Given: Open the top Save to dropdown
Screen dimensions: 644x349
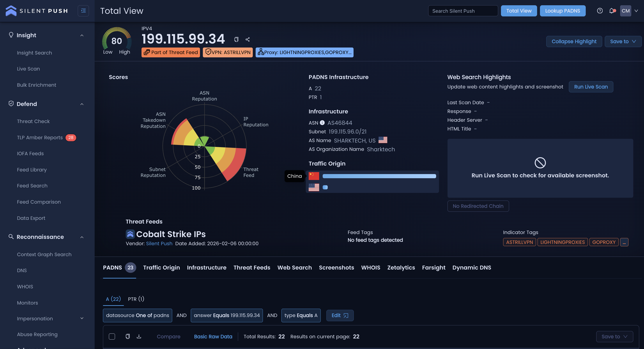Looking at the screenshot, I should tap(623, 41).
